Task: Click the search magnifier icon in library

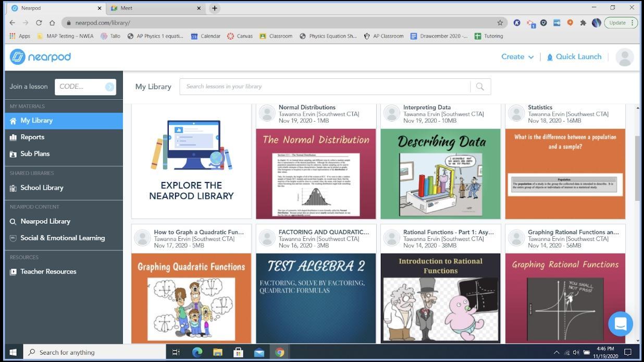Action: click(x=480, y=87)
